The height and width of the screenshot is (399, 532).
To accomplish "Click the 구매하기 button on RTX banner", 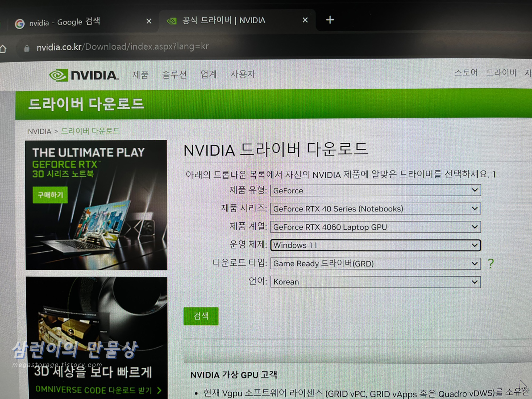I will (50, 195).
